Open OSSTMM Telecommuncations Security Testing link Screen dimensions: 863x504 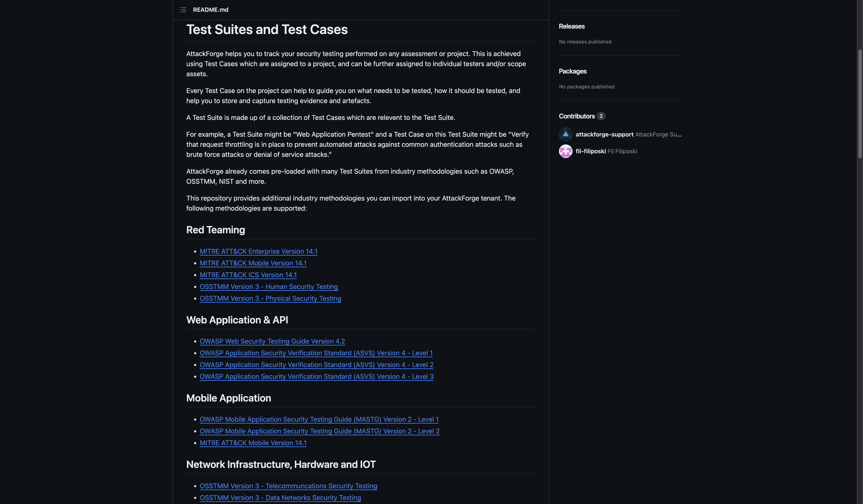(x=288, y=486)
